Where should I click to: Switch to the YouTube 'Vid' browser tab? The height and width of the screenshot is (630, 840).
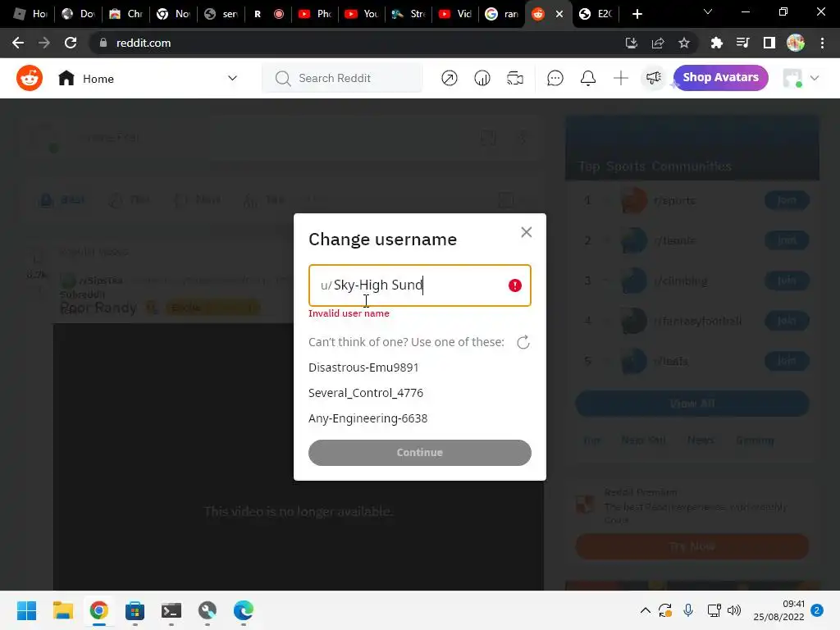pos(455,14)
